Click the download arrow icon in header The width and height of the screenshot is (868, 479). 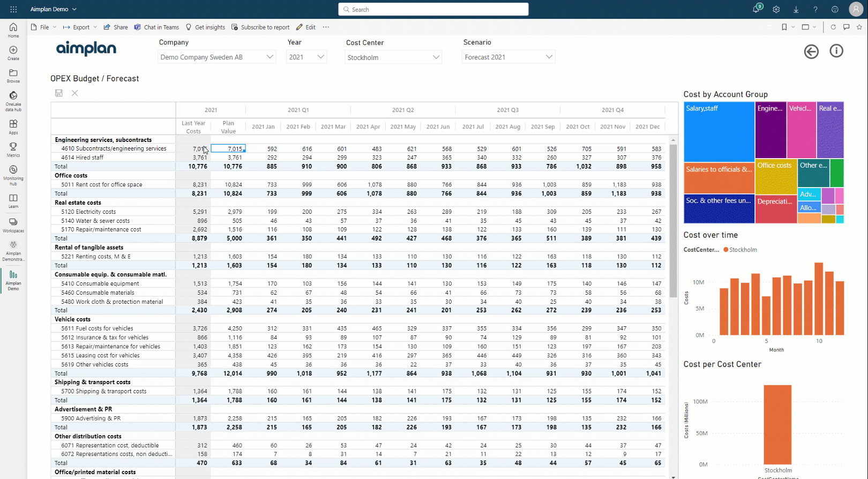796,9
